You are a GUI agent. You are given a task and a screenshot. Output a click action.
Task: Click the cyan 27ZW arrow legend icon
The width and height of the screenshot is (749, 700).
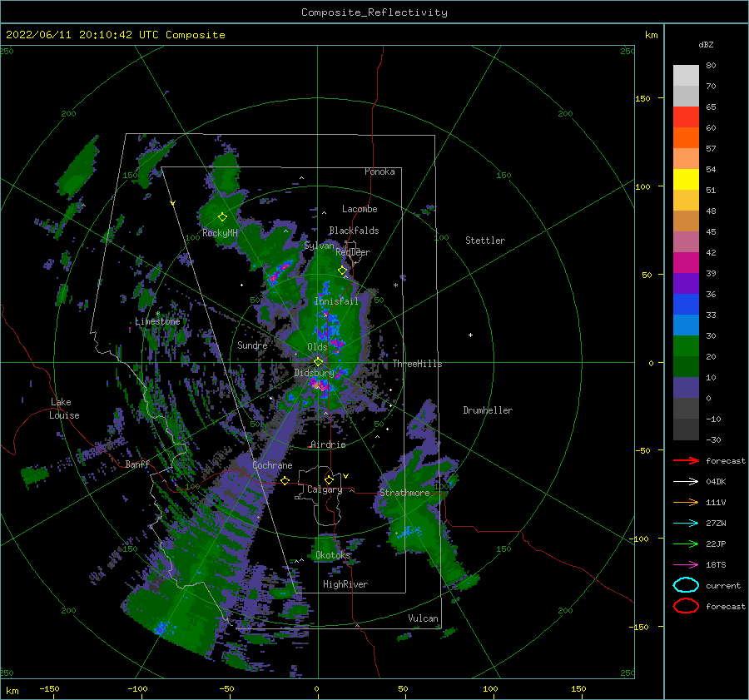[686, 524]
